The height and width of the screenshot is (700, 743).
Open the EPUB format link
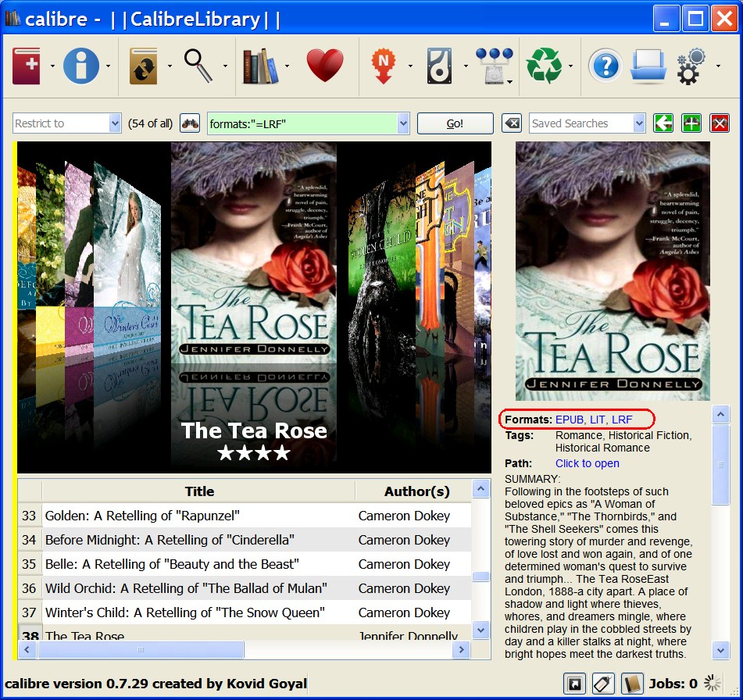pyautogui.click(x=569, y=420)
